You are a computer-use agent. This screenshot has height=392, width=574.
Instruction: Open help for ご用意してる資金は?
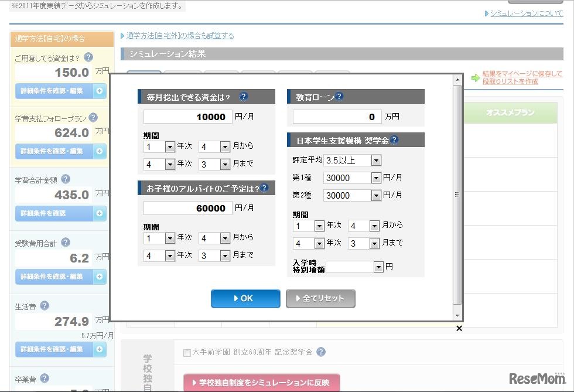pos(88,58)
